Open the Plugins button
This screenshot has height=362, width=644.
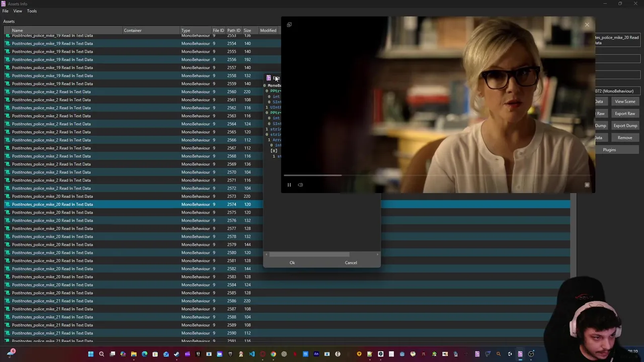pyautogui.click(x=609, y=150)
